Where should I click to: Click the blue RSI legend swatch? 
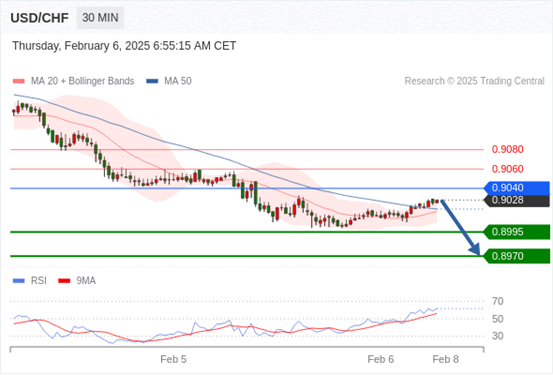pyautogui.click(x=19, y=281)
